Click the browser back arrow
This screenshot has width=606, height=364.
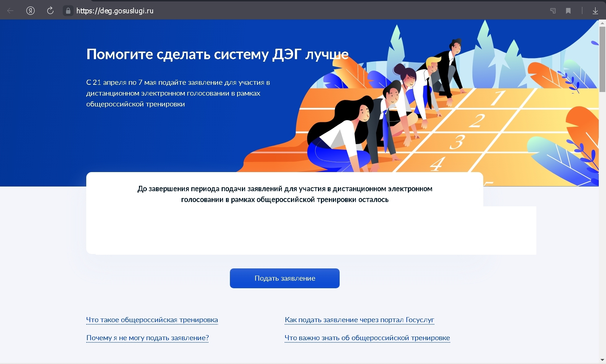click(10, 11)
